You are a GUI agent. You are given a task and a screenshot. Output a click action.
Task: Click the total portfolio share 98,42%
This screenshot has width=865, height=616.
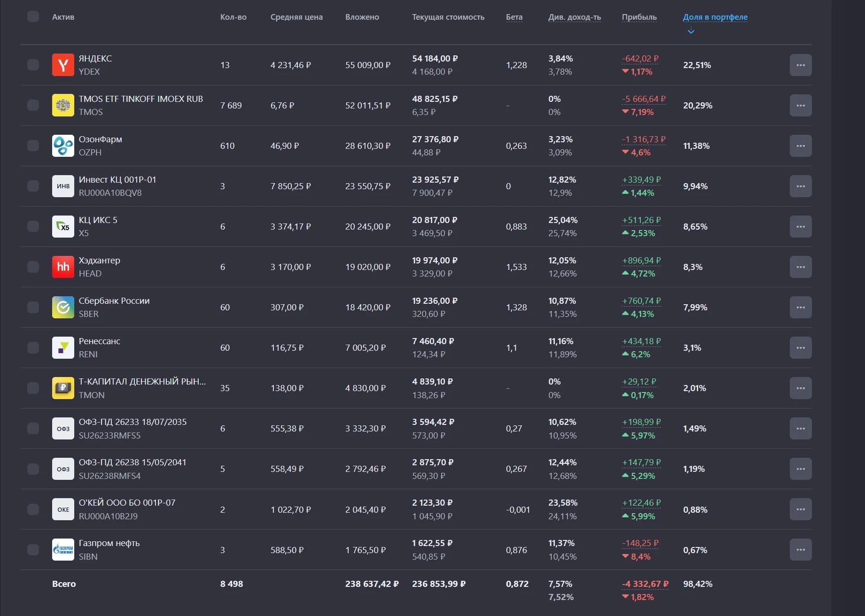(698, 584)
